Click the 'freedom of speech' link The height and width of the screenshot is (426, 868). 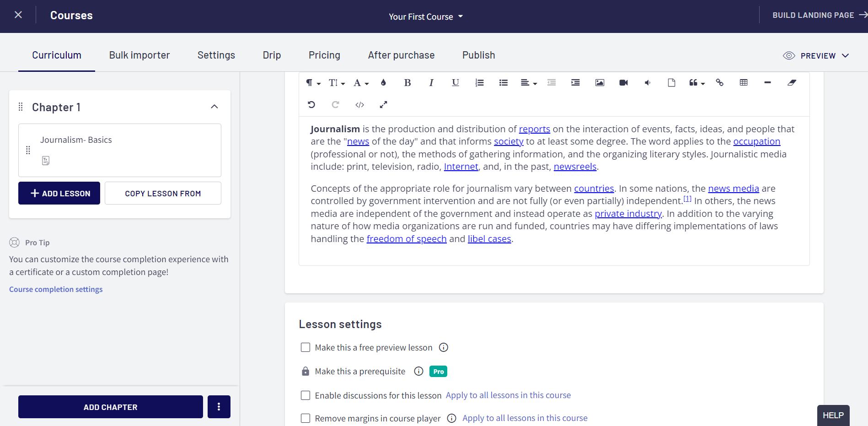(x=407, y=239)
